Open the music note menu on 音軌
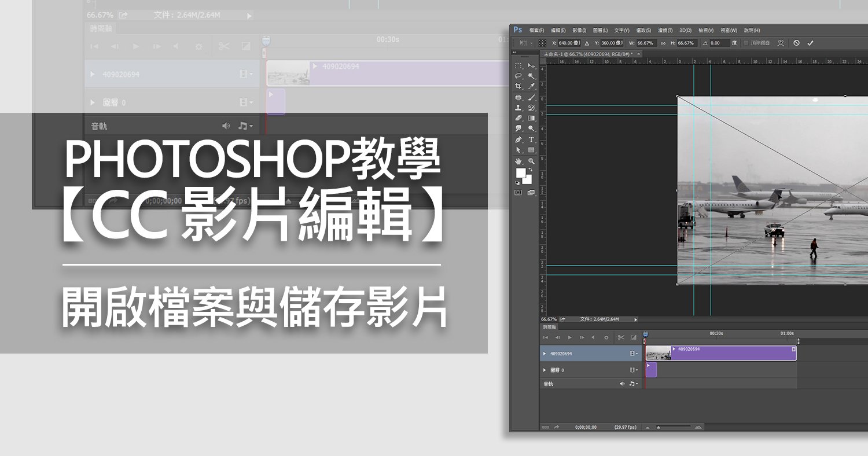The width and height of the screenshot is (868, 456). [x=634, y=384]
